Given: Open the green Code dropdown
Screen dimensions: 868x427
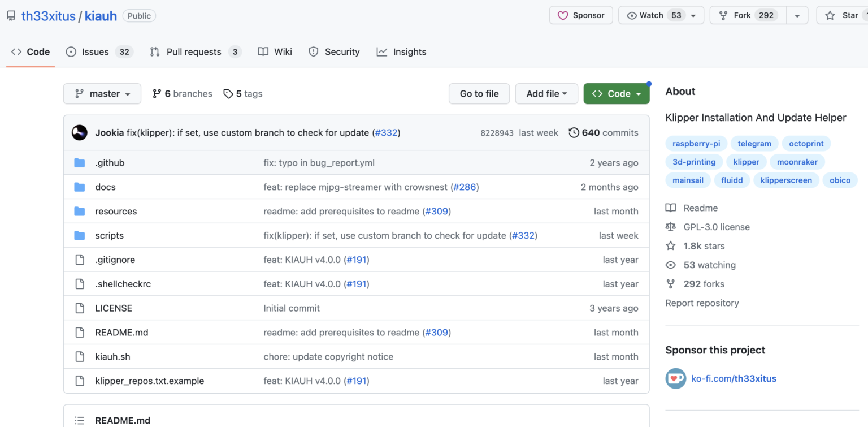Looking at the screenshot, I should pos(616,94).
